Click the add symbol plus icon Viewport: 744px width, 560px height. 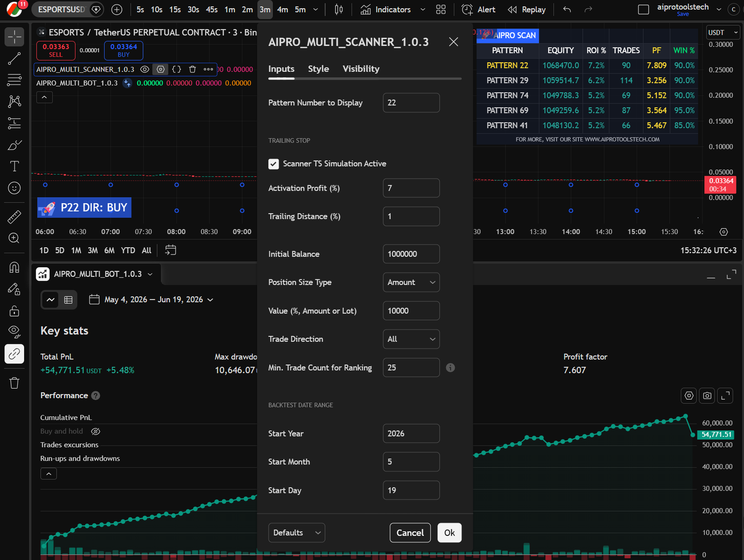click(117, 9)
